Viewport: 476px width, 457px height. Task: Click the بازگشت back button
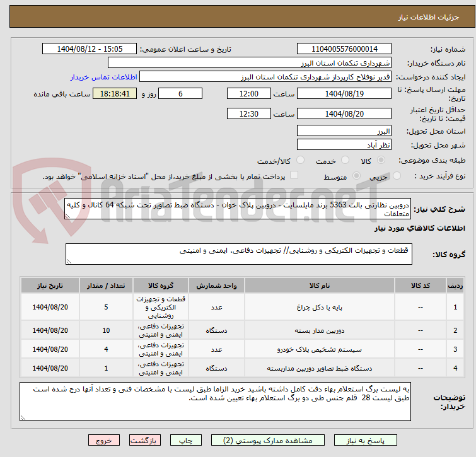pos(145,441)
